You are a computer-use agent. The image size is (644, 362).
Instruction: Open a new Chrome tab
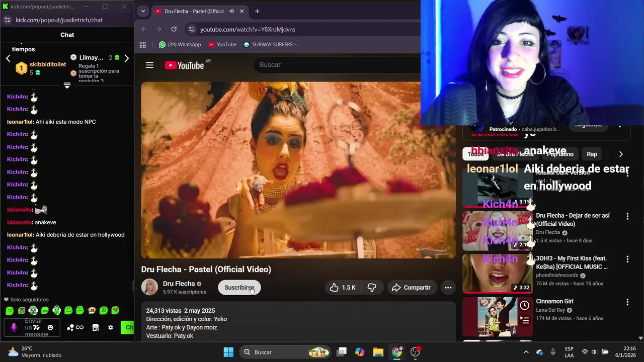coord(257,11)
